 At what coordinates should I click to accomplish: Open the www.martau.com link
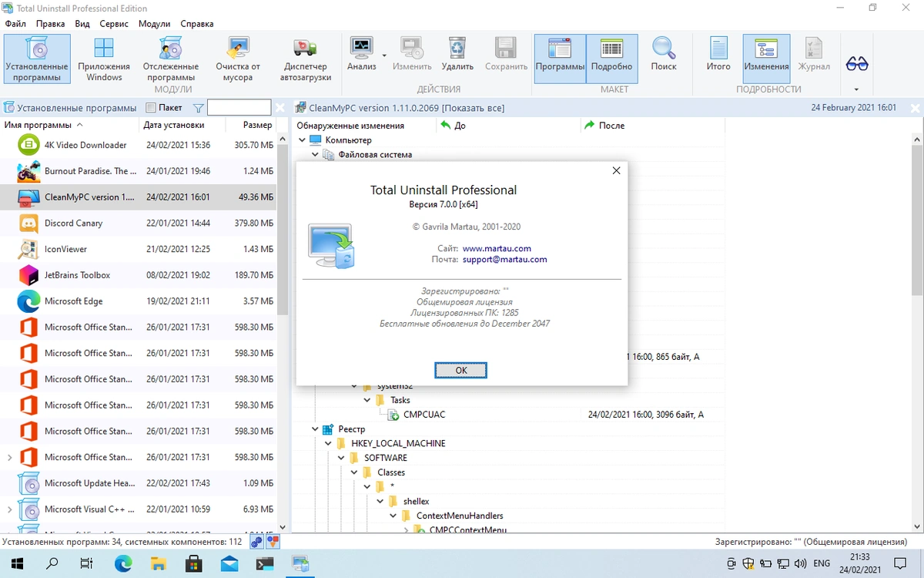pos(497,249)
